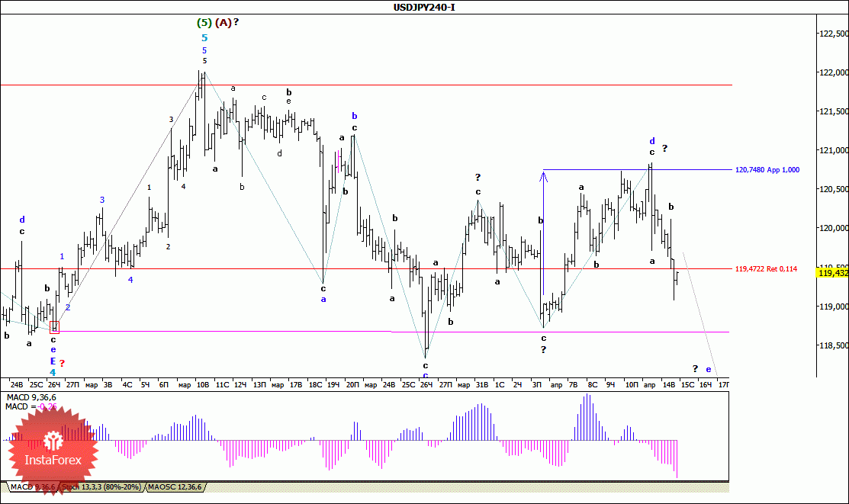Click the 119,432 current price tag
Viewport: 849px width, 504px height.
pyautogui.click(x=833, y=273)
